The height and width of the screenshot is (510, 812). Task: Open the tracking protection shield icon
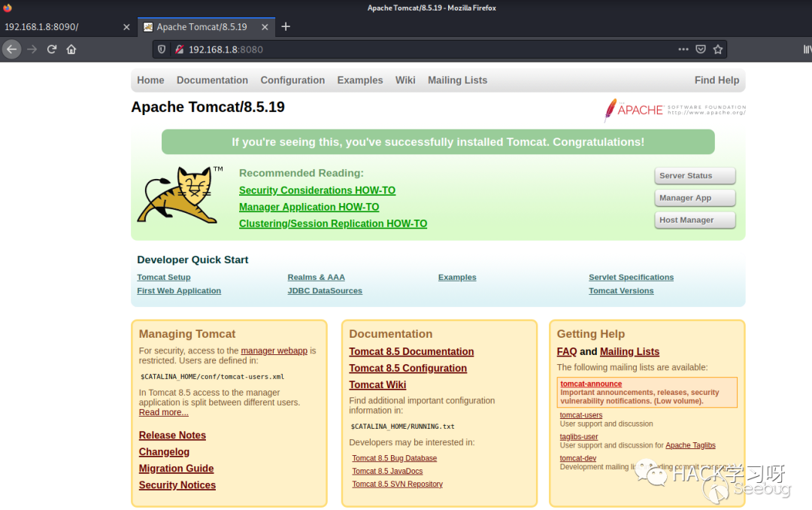162,49
